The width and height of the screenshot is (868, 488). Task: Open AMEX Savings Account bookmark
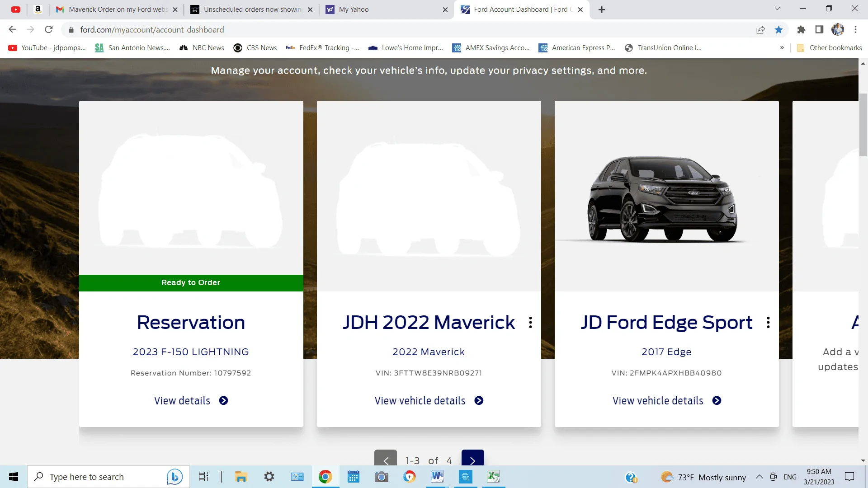[x=491, y=48]
